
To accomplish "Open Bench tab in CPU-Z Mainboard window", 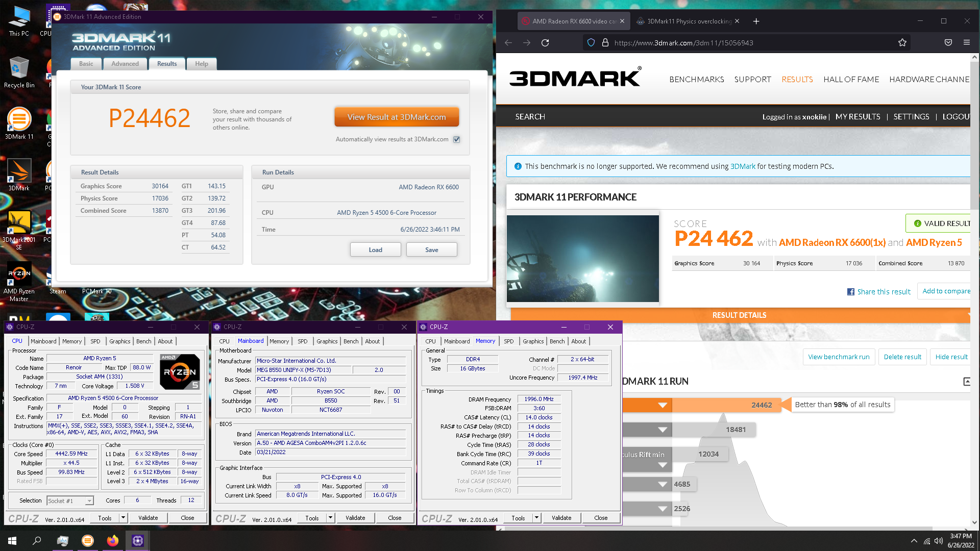I will tap(351, 341).
